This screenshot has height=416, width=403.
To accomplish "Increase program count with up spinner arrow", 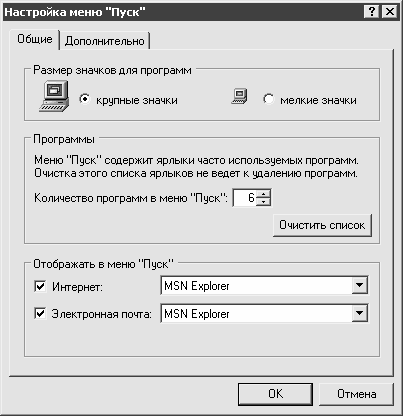I will tap(264, 194).
